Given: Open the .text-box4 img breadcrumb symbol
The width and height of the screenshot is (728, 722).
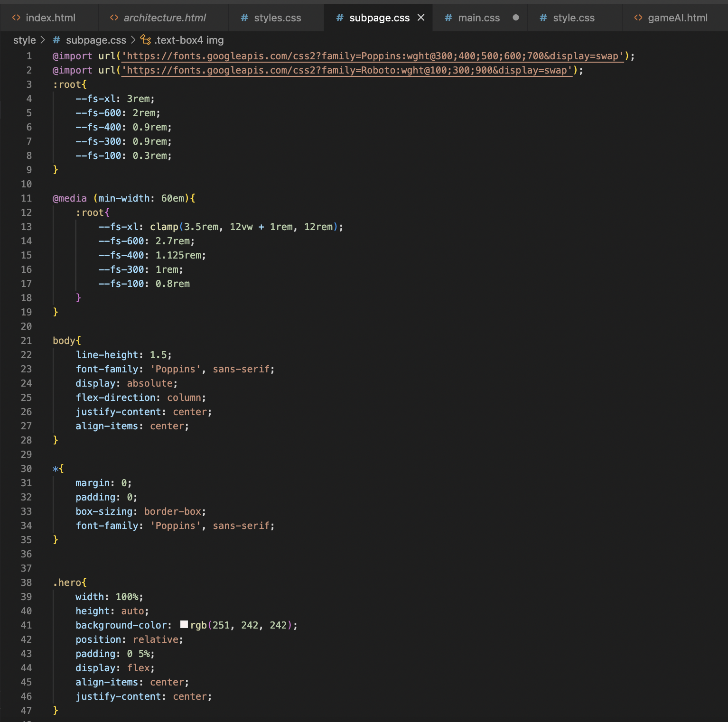Looking at the screenshot, I should (189, 40).
